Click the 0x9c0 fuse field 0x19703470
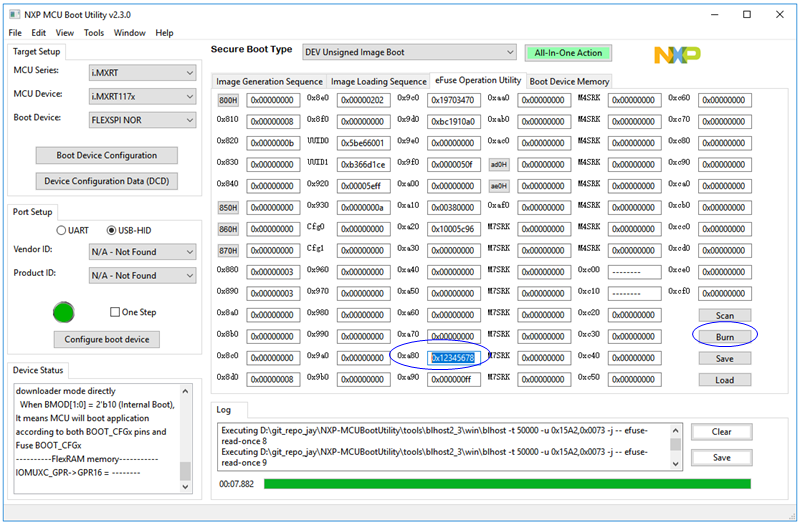The height and width of the screenshot is (525, 800). click(454, 101)
